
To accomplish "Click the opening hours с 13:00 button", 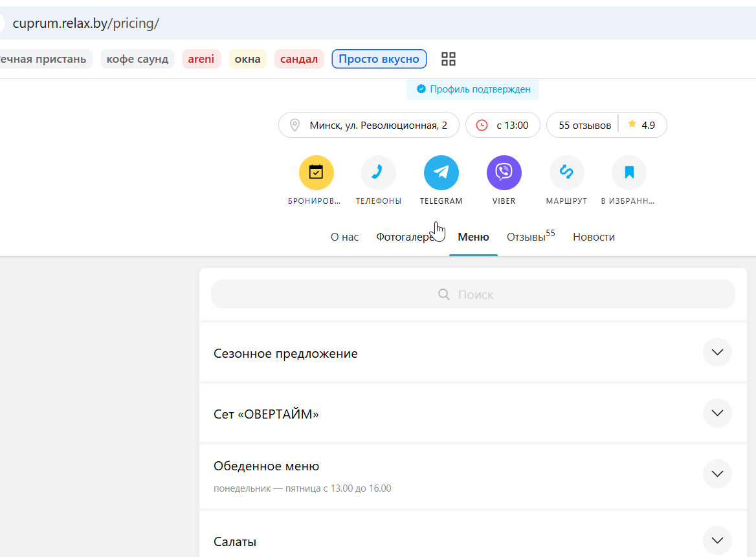I will click(503, 126).
